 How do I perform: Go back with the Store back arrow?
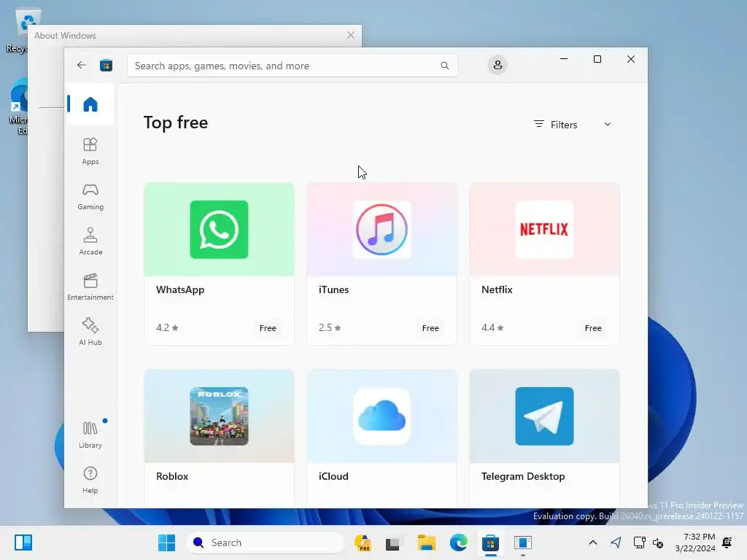(x=82, y=65)
